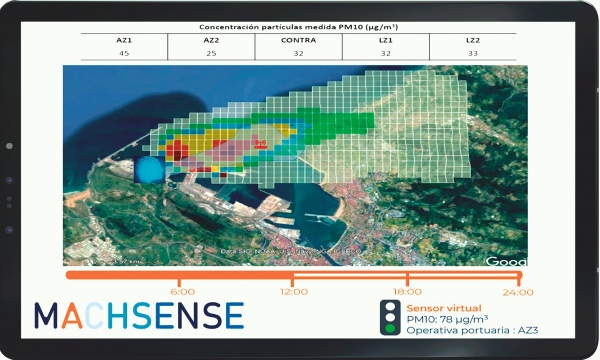
Task: Select the LZ2 column header
Action: pos(473,40)
